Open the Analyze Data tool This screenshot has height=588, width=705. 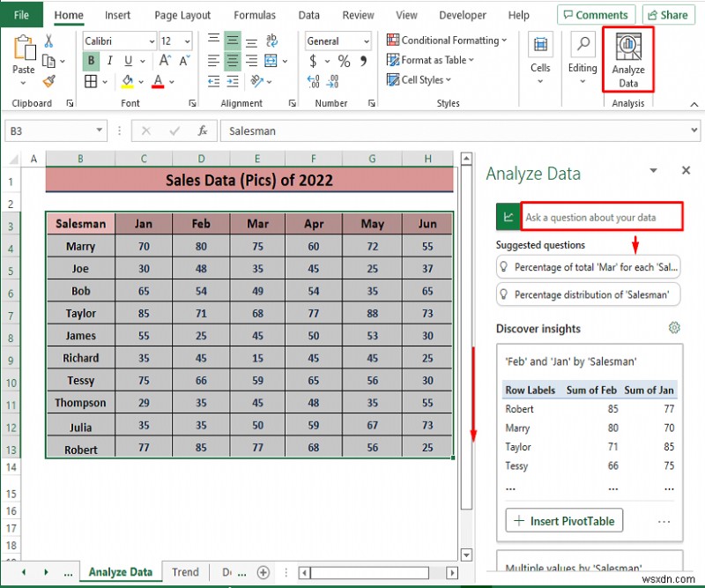click(x=627, y=59)
